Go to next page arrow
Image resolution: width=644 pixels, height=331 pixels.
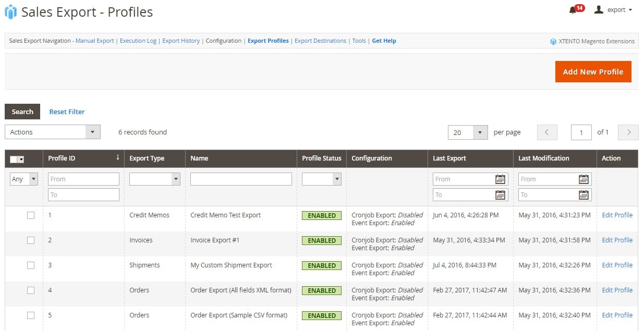click(628, 132)
